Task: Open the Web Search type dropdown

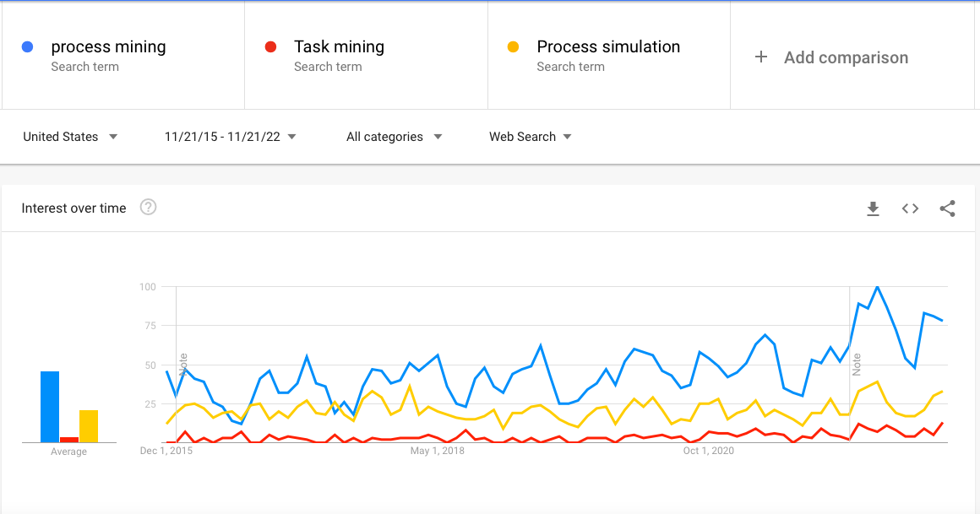Action: [x=531, y=136]
